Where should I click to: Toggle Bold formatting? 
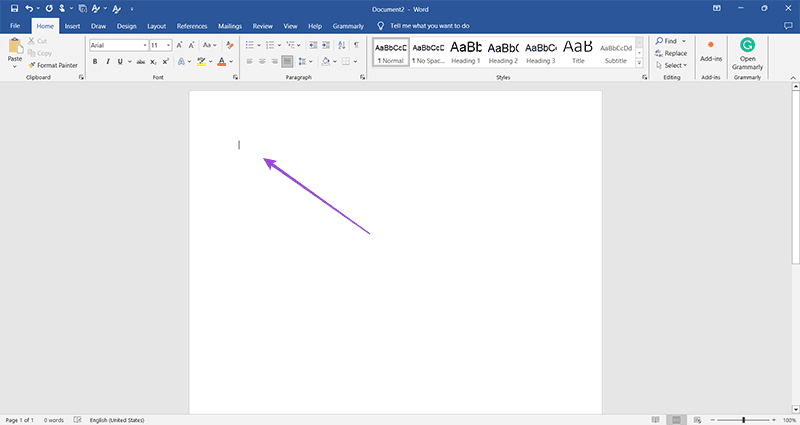95,62
